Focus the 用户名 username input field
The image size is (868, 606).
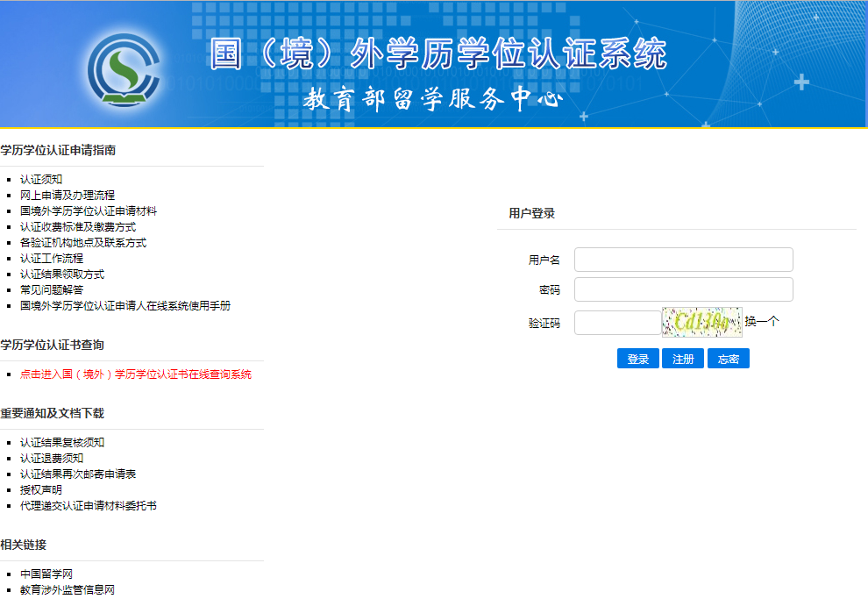pyautogui.click(x=683, y=260)
